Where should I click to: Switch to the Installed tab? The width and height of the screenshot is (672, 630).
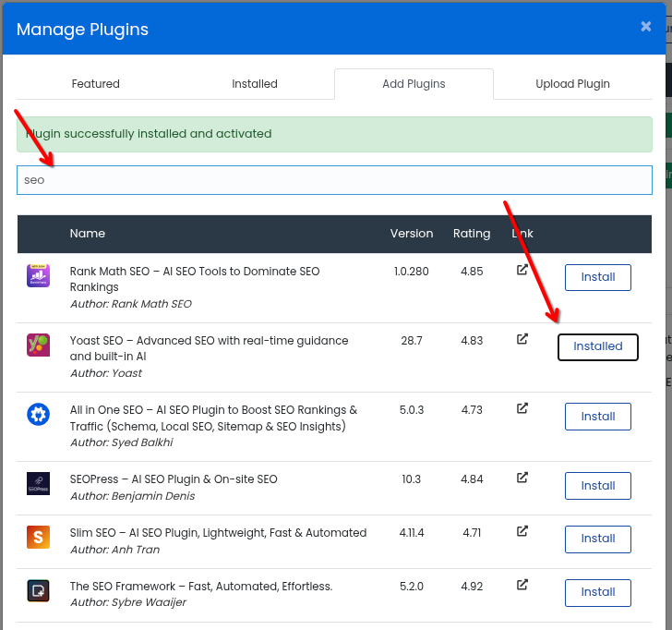pos(255,84)
